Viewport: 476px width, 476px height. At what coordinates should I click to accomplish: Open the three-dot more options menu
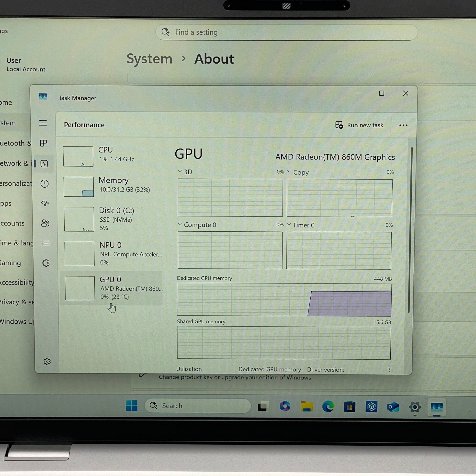(x=403, y=125)
